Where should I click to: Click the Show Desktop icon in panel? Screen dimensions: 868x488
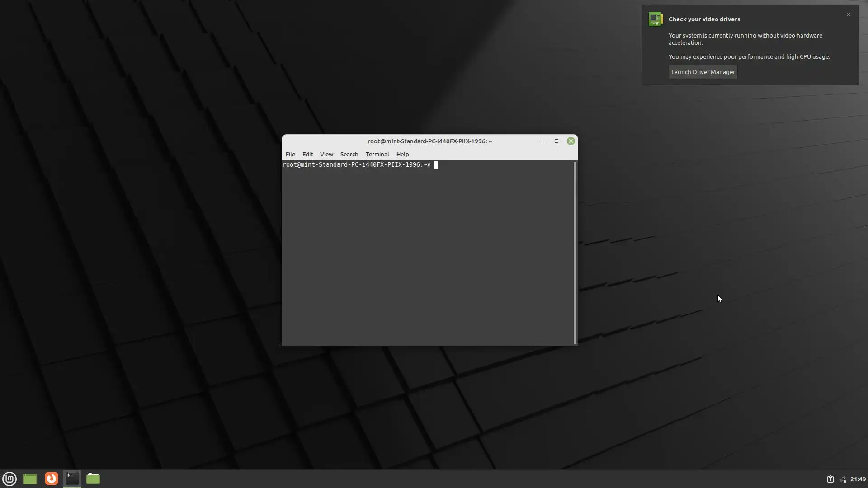30,479
